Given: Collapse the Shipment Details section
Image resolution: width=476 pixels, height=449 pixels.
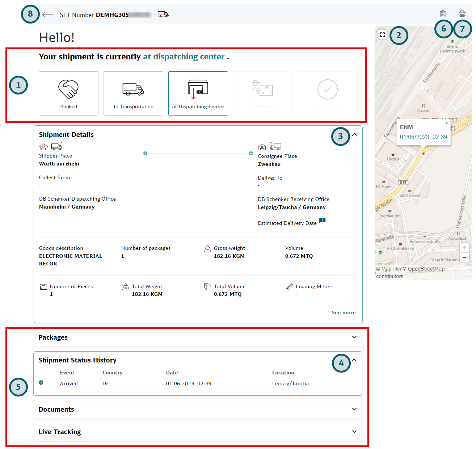Looking at the screenshot, I should [x=355, y=135].
